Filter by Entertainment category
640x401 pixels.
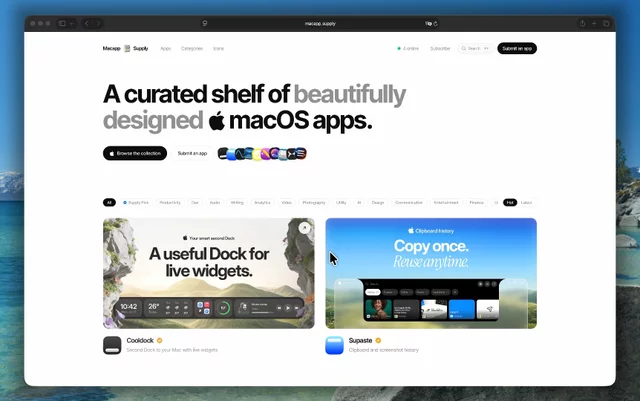tap(446, 203)
